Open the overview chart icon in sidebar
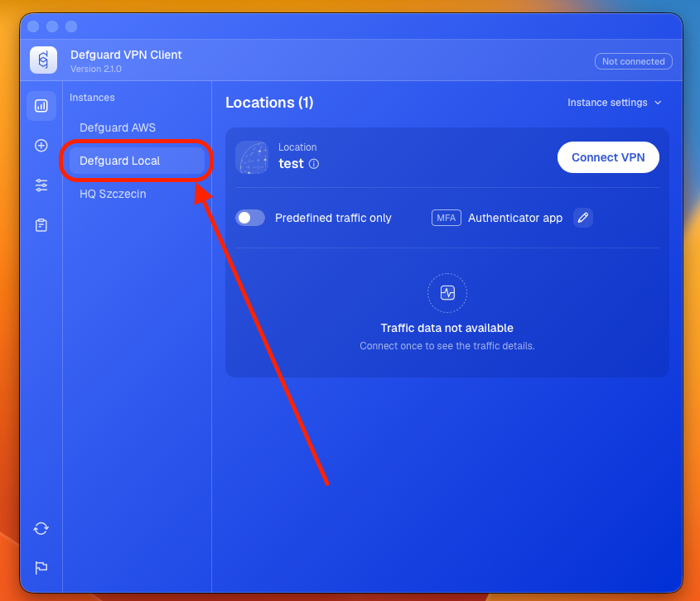 pos(41,106)
